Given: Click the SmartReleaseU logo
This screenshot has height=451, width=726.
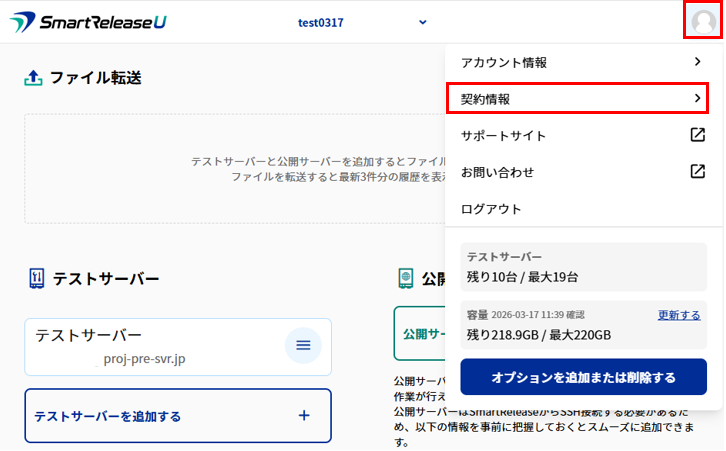Looking at the screenshot, I should (88, 22).
